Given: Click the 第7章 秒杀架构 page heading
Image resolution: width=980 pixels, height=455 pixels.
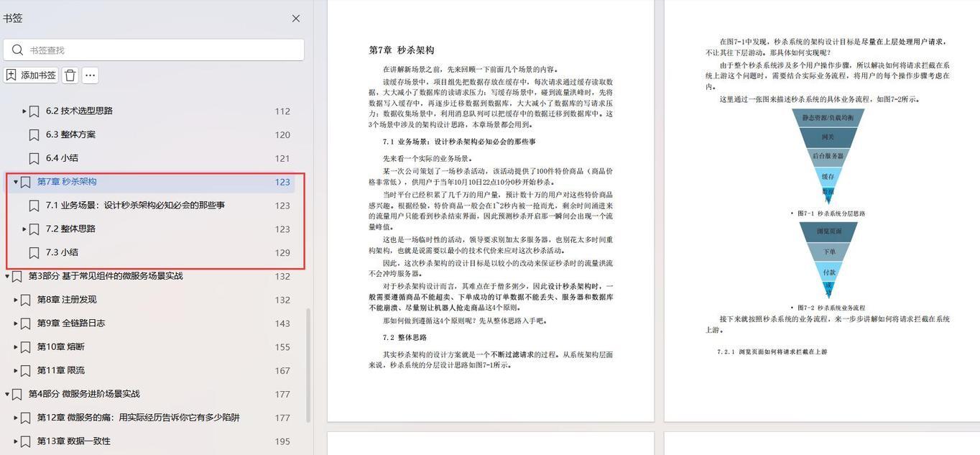Looking at the screenshot, I should click(x=402, y=50).
